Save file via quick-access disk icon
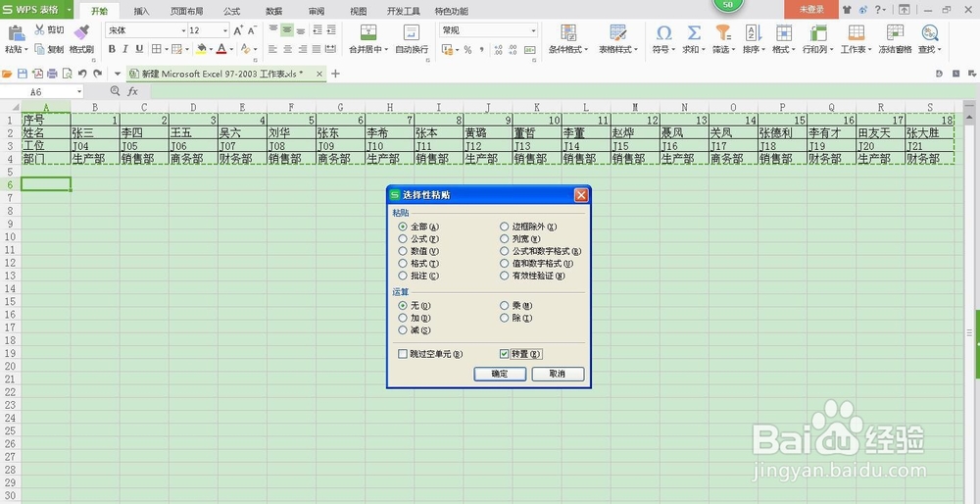980x504 pixels. [x=22, y=74]
